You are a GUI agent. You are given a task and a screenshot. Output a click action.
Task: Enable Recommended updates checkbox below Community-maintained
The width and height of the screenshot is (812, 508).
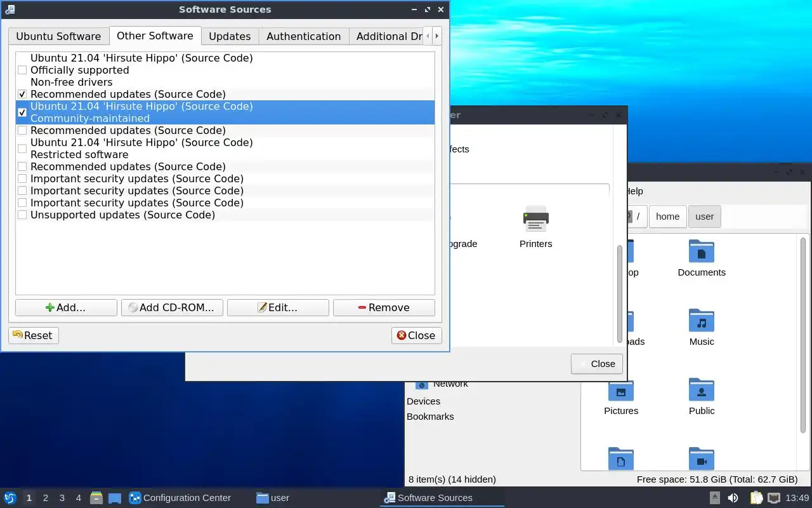click(22, 130)
